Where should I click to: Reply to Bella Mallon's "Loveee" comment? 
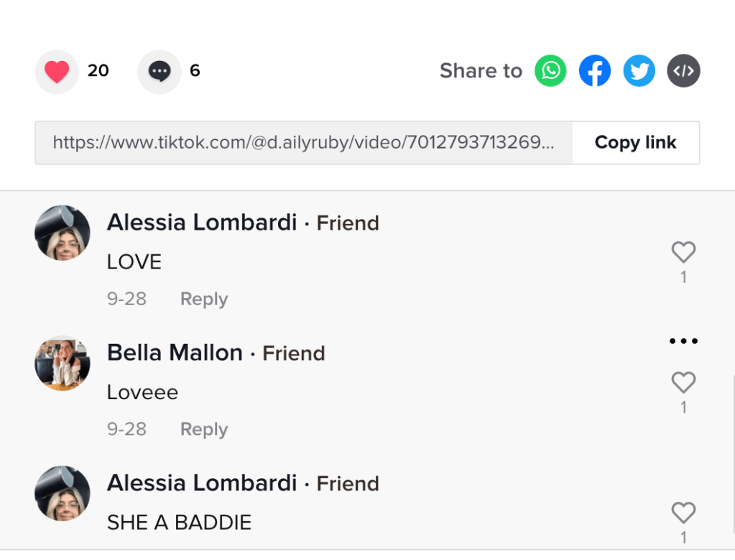(204, 429)
